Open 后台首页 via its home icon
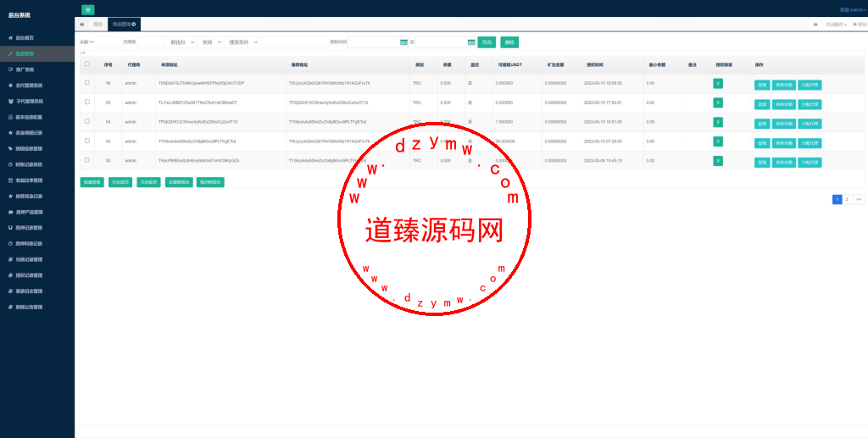Image resolution: width=868 pixels, height=438 pixels. pos(10,38)
